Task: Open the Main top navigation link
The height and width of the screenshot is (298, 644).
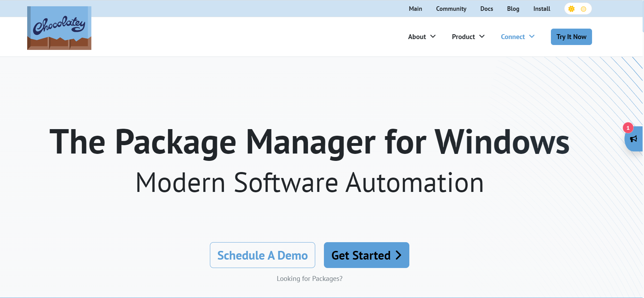Action: 415,9
